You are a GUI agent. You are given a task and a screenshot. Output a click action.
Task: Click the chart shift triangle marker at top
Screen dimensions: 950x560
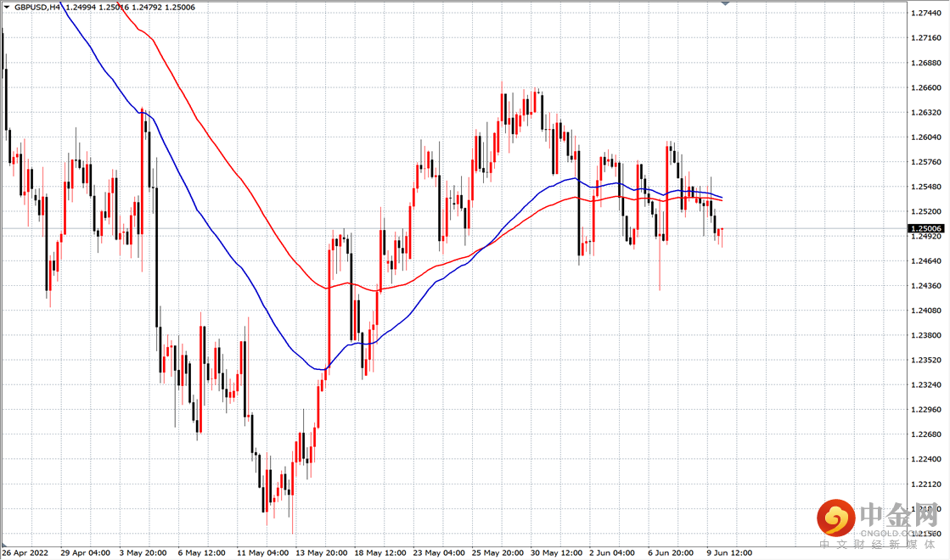tap(725, 3)
